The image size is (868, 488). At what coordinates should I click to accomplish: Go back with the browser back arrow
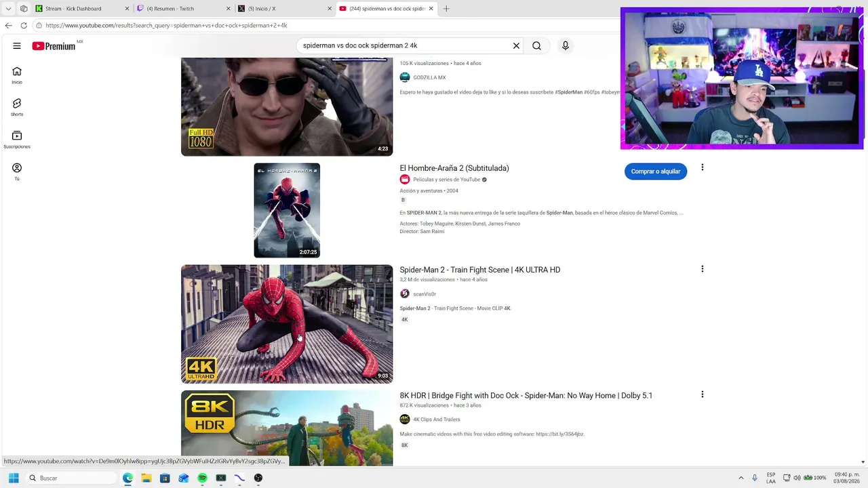pos(8,25)
